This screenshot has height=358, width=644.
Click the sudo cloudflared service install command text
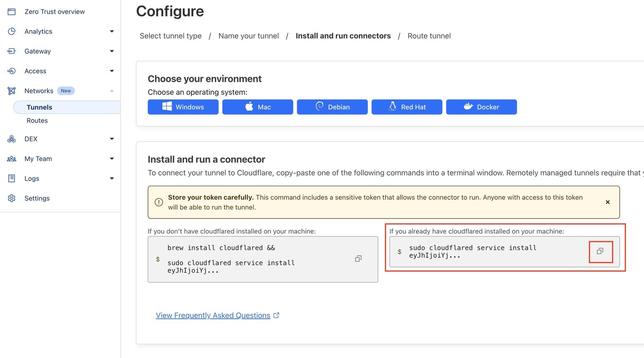[473, 251]
